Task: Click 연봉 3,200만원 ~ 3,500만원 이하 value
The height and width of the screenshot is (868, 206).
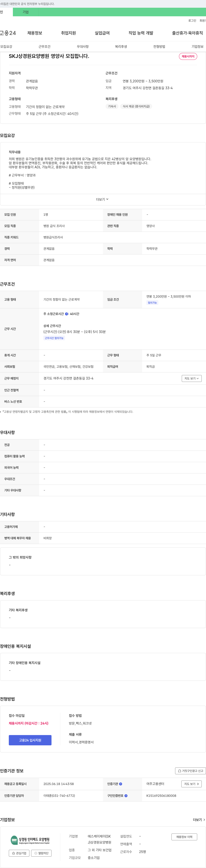Action: [x=169, y=297]
